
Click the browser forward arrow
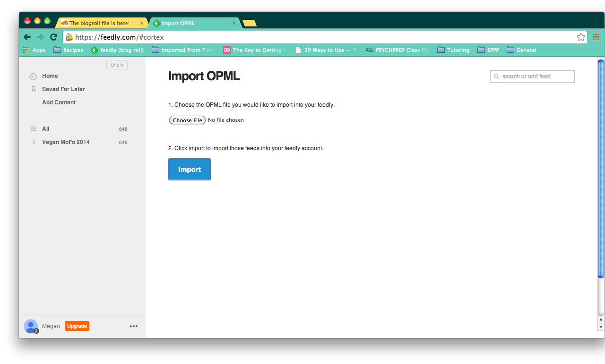point(40,37)
